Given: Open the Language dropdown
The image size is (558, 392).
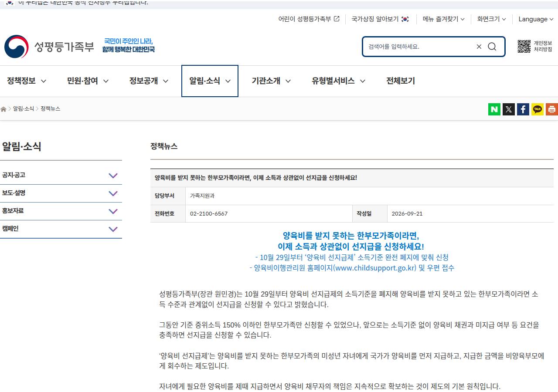Looking at the screenshot, I should (536, 19).
